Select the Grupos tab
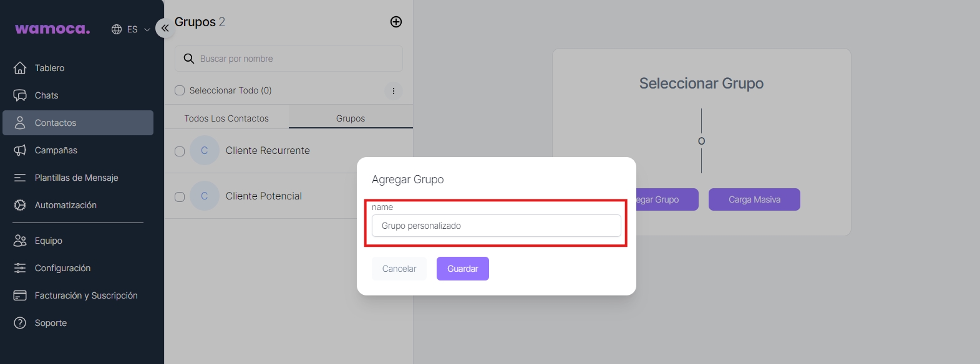Screen dimensions: 980x364 pyautogui.click(x=351, y=118)
